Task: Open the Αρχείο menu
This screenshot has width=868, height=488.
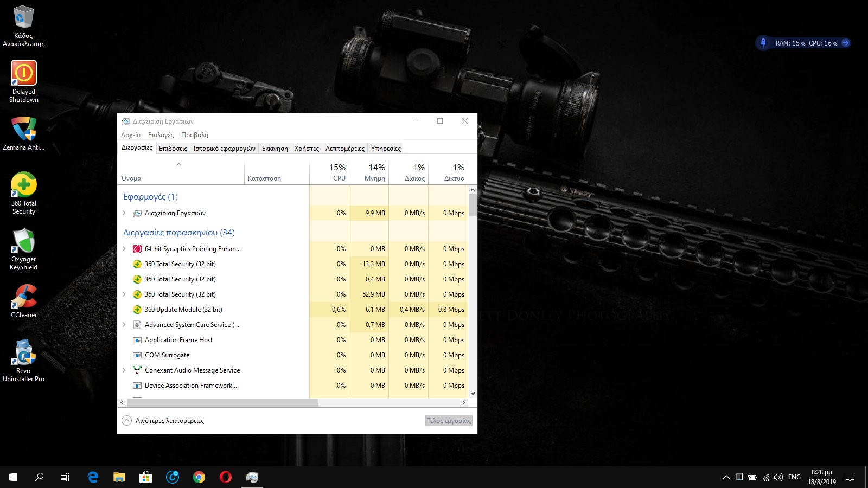Action: tap(131, 135)
